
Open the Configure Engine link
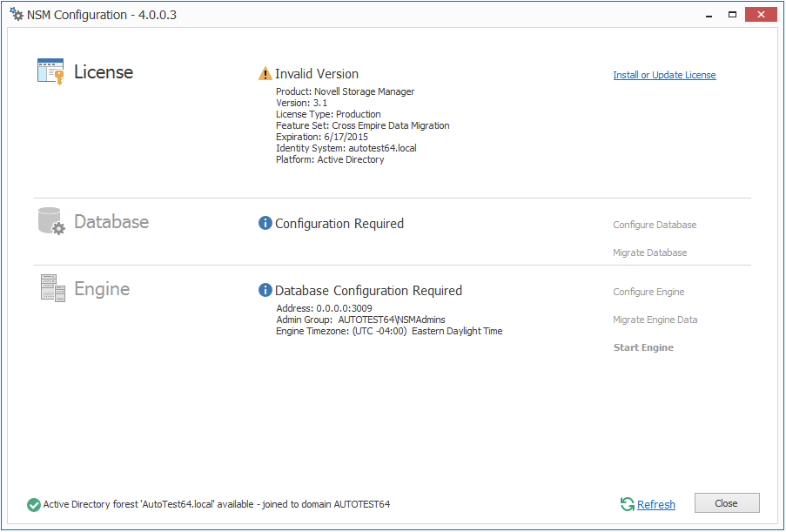648,292
